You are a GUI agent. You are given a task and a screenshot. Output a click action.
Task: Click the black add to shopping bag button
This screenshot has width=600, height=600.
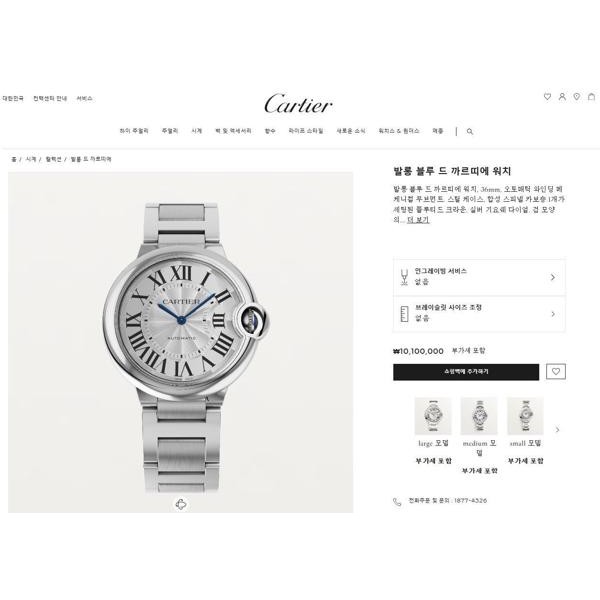coord(466,372)
